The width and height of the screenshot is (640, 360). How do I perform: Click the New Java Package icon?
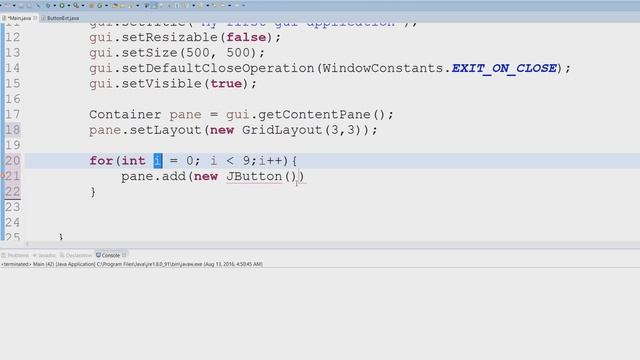[91, 6]
